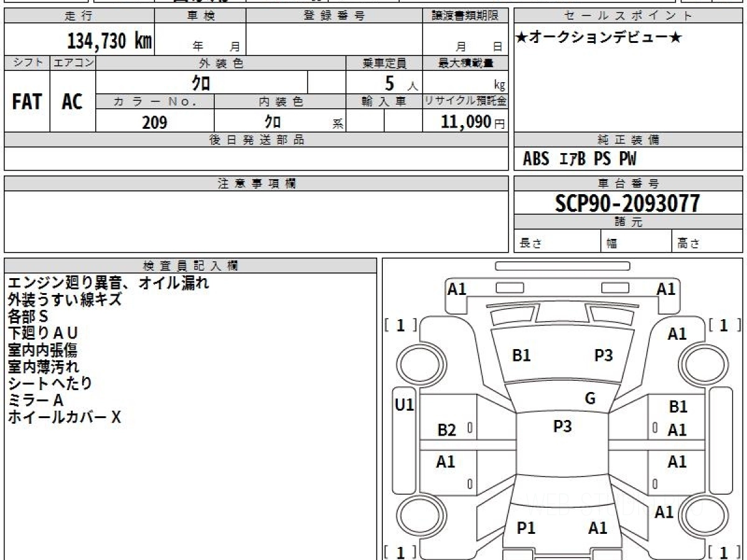Screen dimensions: 747x560
Task: Select the 後日発送部品 header bar
Action: coord(256,140)
